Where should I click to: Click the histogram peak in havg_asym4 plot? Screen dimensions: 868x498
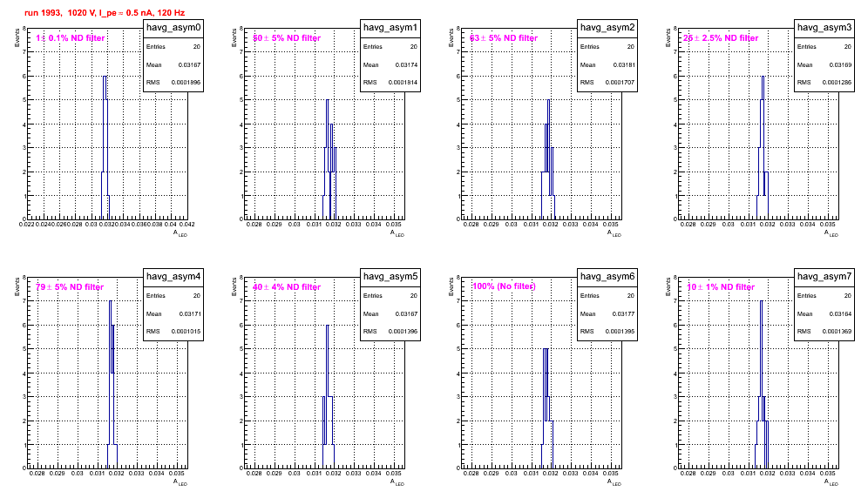tap(111, 301)
